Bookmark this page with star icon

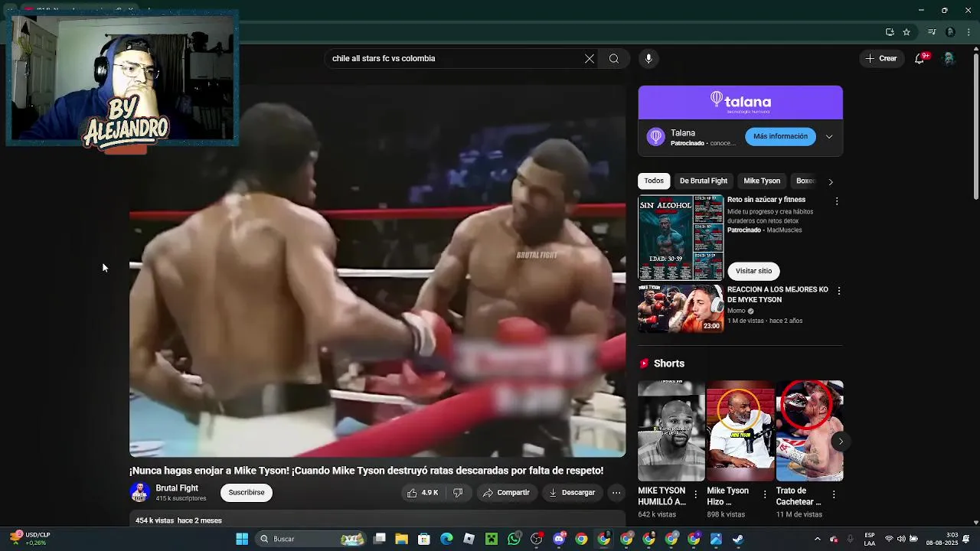906,32
